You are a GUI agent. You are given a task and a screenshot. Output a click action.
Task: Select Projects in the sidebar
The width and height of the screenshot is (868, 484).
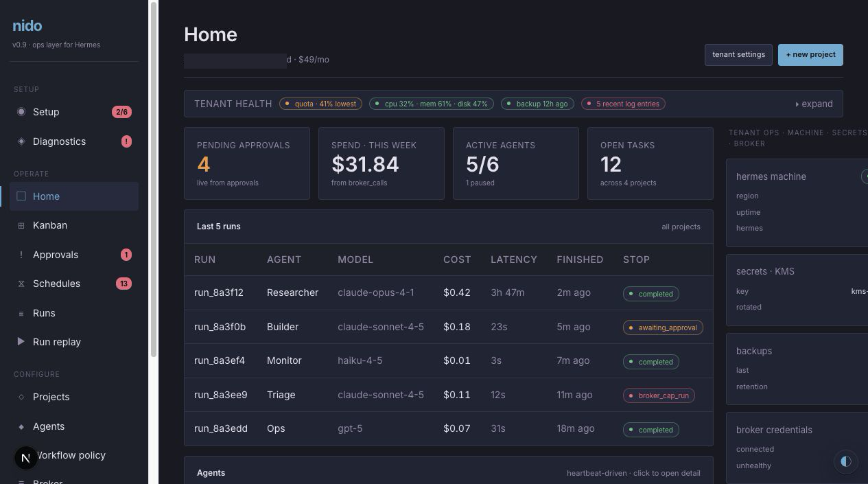click(74, 397)
